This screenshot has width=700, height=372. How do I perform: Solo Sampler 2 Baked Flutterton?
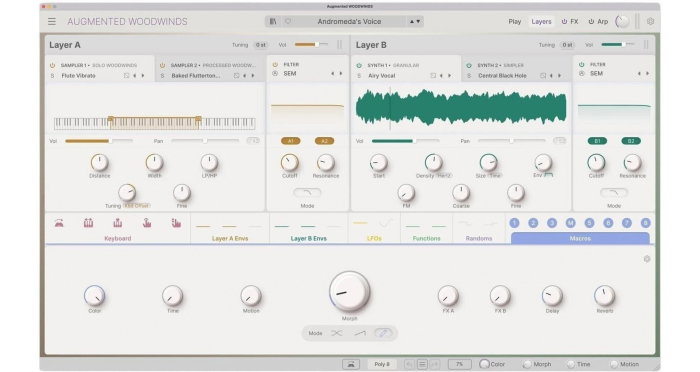[162, 76]
